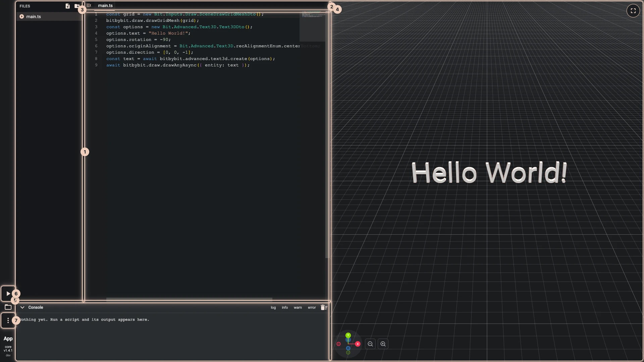Zoom in the 3D view
The width and height of the screenshot is (644, 362).
point(383,344)
